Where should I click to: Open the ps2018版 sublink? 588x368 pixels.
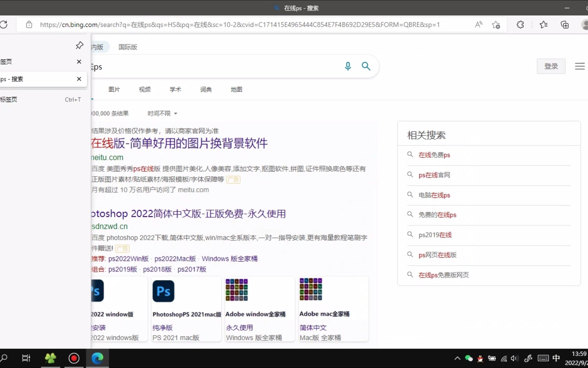pos(157,269)
